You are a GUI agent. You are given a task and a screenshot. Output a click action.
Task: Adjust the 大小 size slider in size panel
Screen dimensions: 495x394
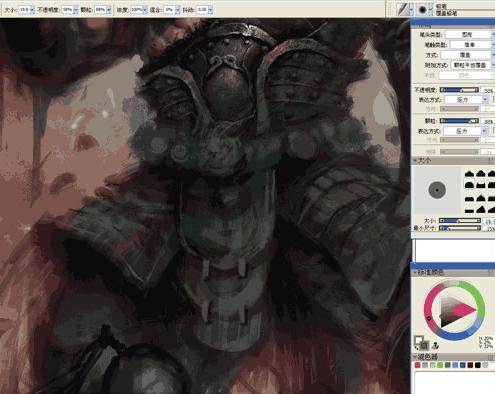click(460, 221)
